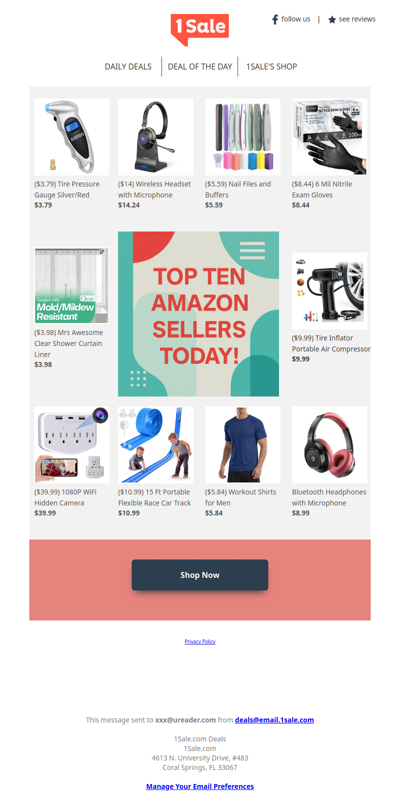This screenshot has height=805, width=400.
Task: Select DEAL OF THE DAY menu item
Action: click(x=200, y=67)
